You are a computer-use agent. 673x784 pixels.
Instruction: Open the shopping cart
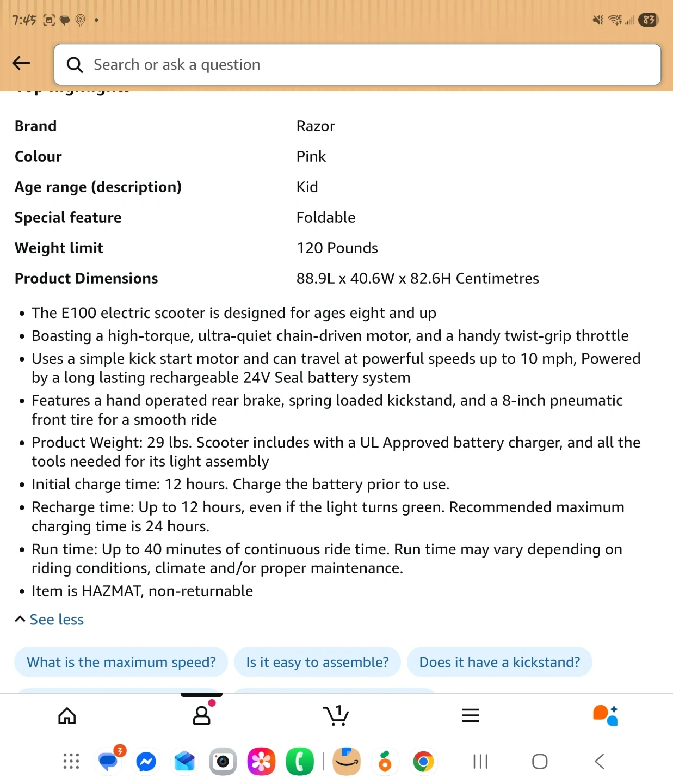pyautogui.click(x=336, y=715)
